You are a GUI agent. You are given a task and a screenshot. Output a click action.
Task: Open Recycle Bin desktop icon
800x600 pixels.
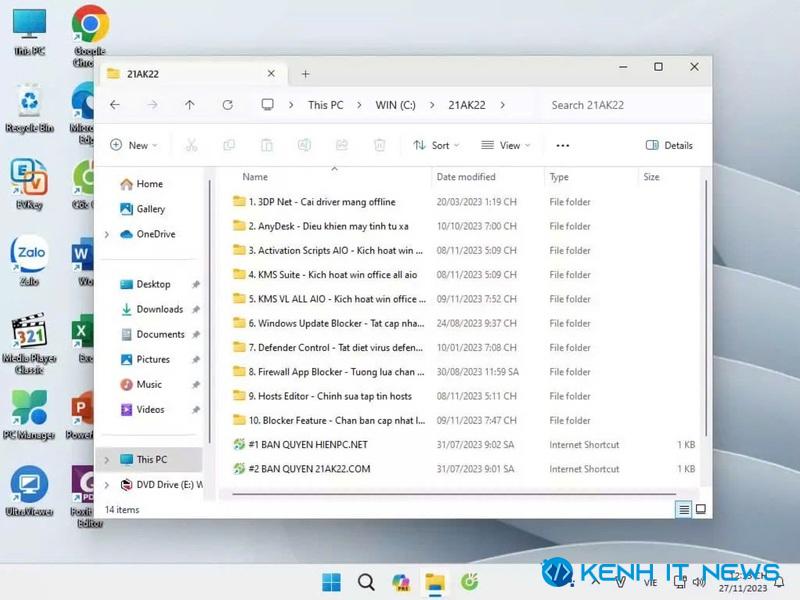(29, 109)
